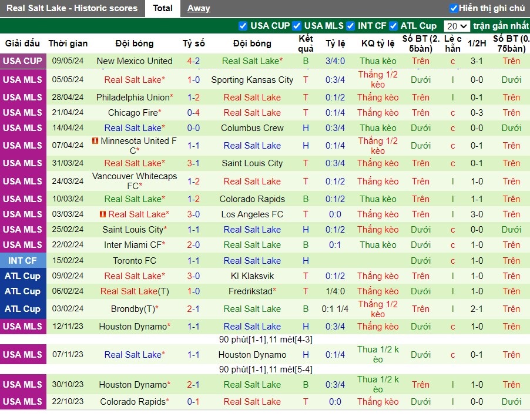Click the date 22/10/23

68,401
